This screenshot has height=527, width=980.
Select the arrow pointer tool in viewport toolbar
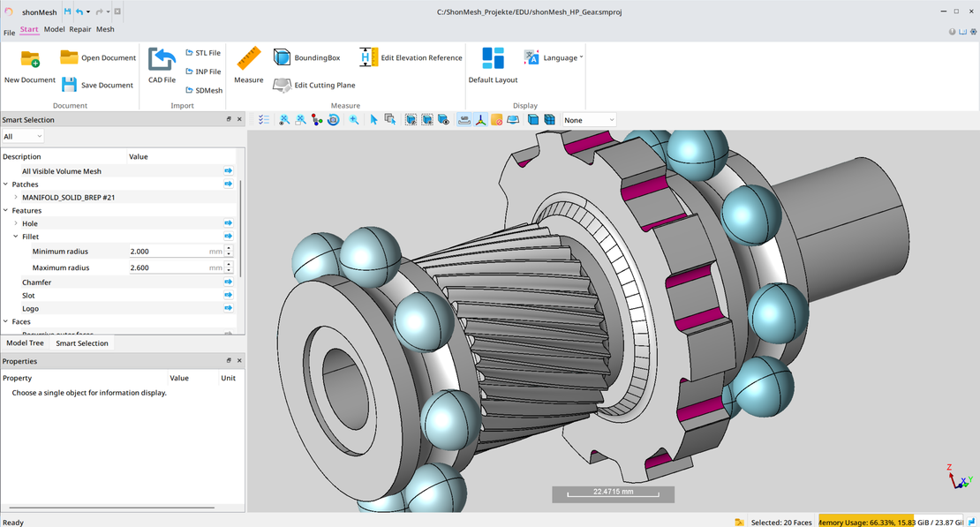pos(373,120)
